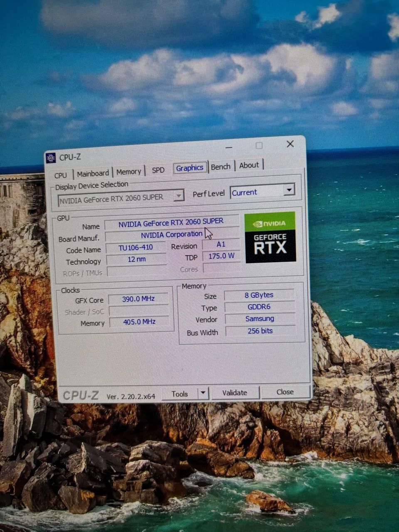Click the GFX Core clock value field
Image resolution: width=399 pixels, height=532 pixels.
tap(138, 299)
